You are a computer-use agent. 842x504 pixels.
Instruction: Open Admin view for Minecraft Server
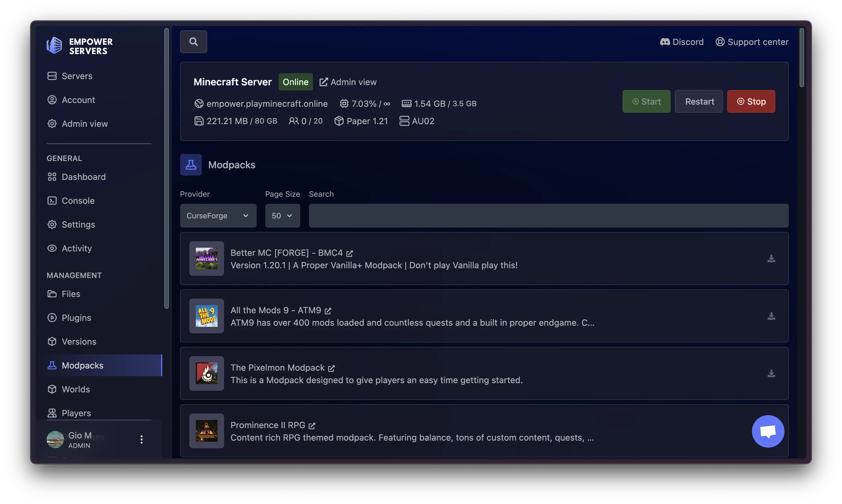[x=348, y=82]
